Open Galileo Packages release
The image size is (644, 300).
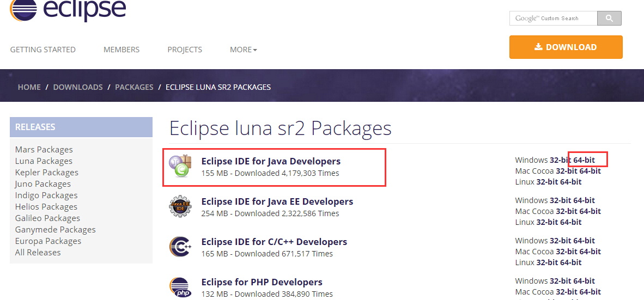(47, 218)
